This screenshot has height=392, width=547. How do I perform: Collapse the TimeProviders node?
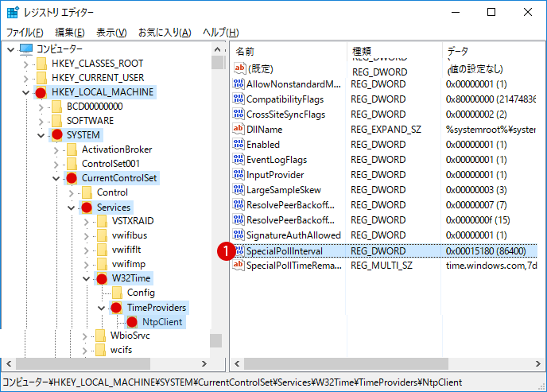pos(101,308)
